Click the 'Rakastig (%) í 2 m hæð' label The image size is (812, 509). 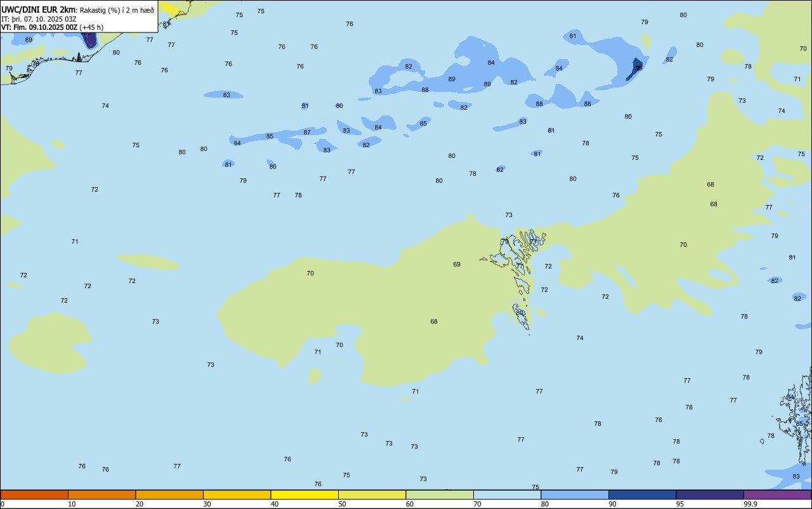pos(117,10)
